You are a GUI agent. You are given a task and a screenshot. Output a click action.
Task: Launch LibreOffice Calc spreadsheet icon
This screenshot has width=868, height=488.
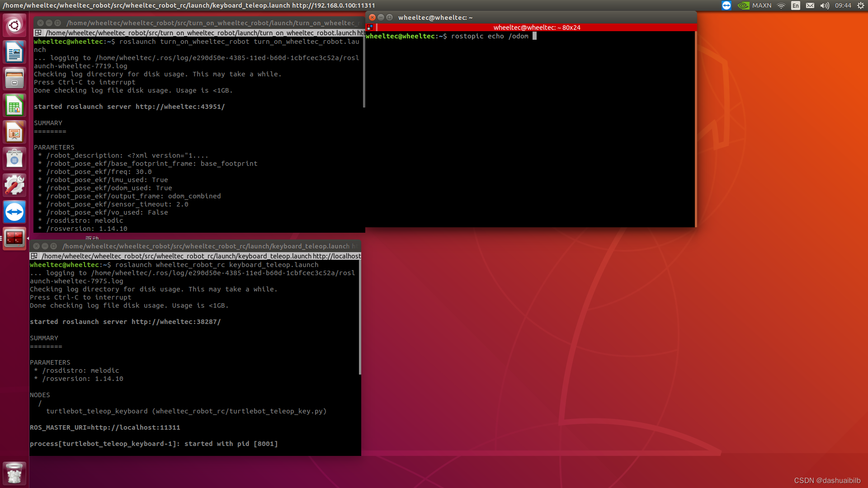[x=14, y=106]
